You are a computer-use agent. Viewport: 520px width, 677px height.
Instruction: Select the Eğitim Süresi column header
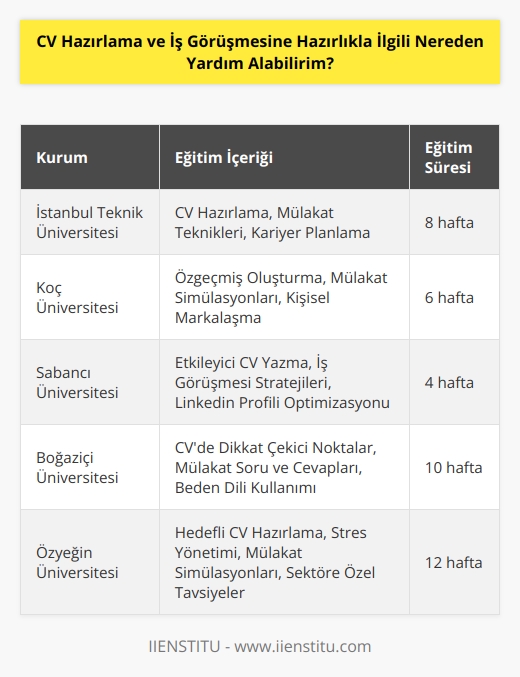tap(454, 157)
